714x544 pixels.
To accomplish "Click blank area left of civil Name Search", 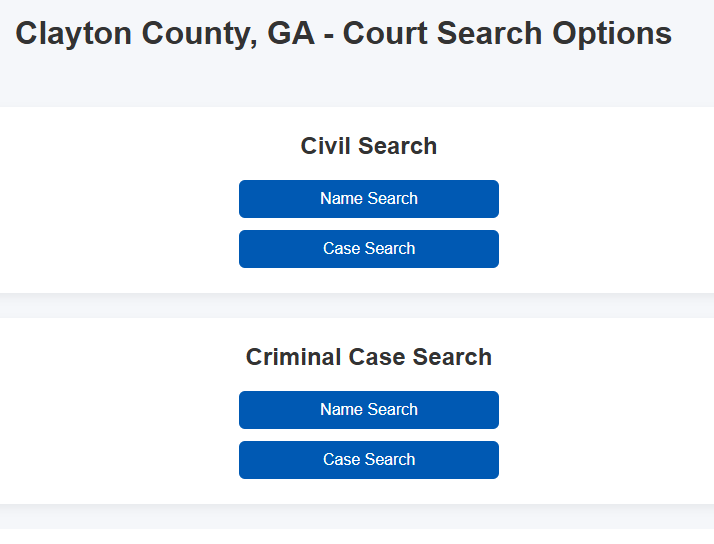I will 120,199.
